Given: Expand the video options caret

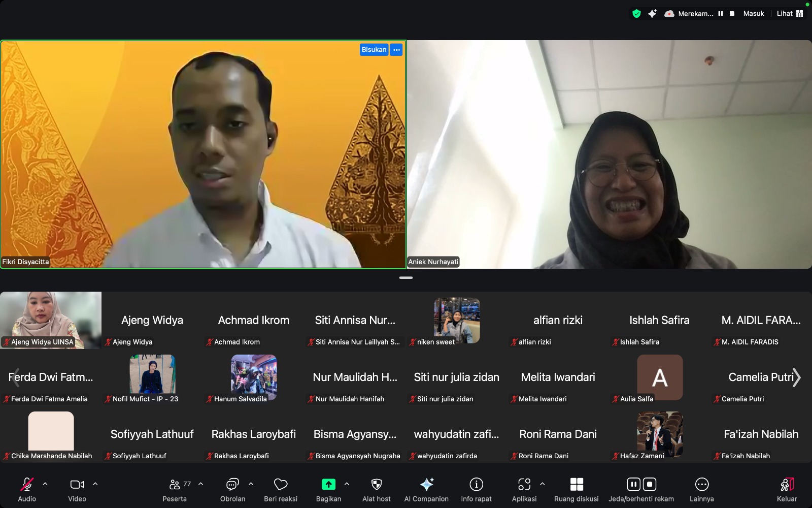Looking at the screenshot, I should click(x=95, y=484).
